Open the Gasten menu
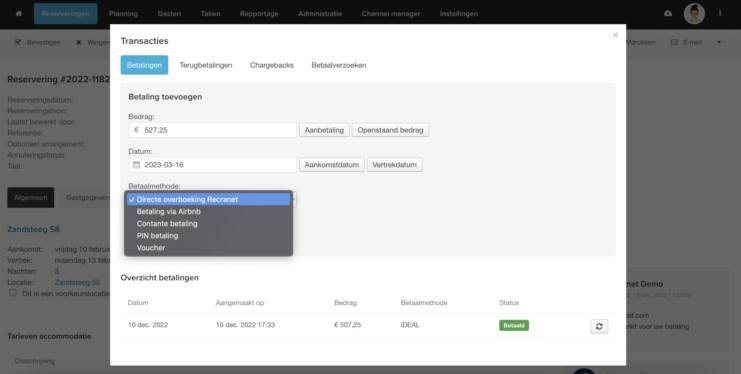This screenshot has width=741, height=374. pyautogui.click(x=169, y=14)
